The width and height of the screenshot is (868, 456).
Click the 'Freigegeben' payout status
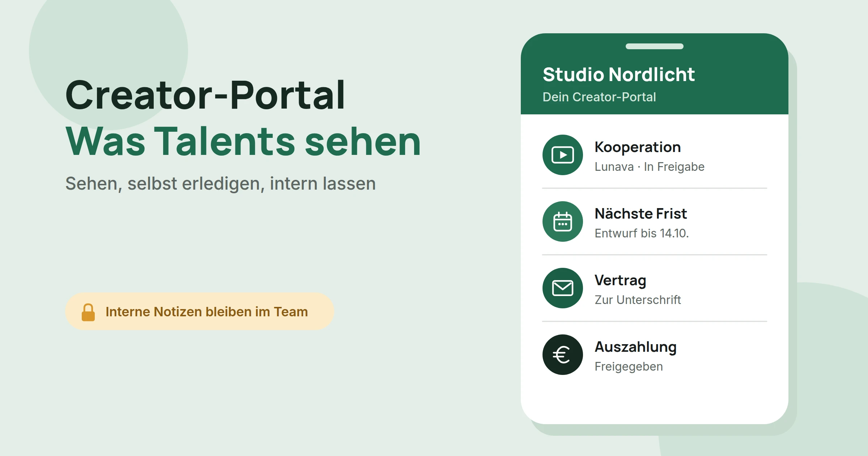click(x=629, y=366)
